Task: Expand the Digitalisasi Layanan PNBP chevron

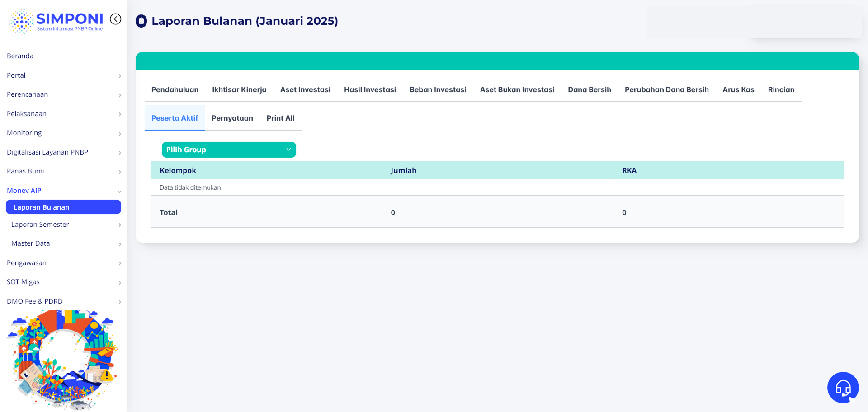Action: coord(120,153)
